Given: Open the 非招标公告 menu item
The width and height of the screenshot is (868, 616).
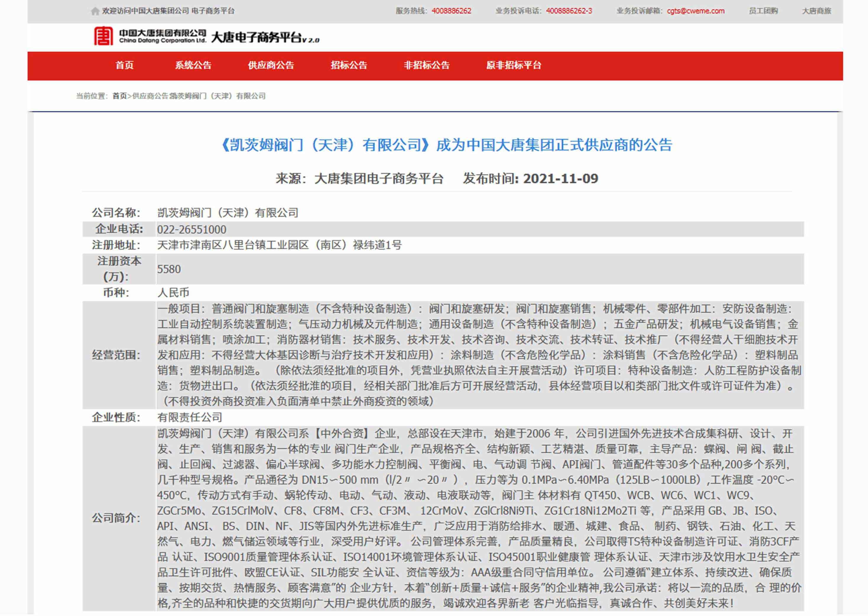Looking at the screenshot, I should (426, 65).
